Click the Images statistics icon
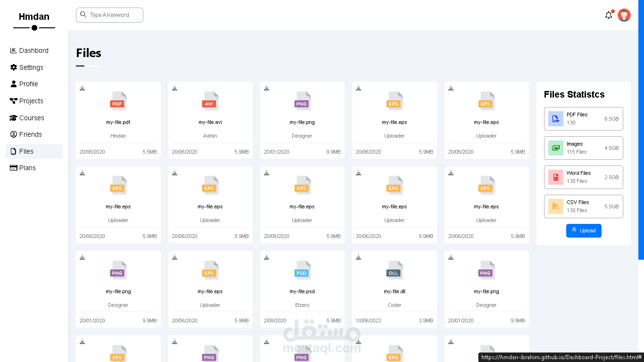This screenshot has height=362, width=644. [x=556, y=148]
